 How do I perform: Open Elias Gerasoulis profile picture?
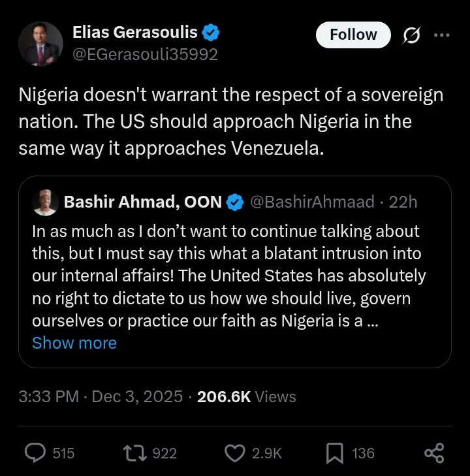point(40,43)
